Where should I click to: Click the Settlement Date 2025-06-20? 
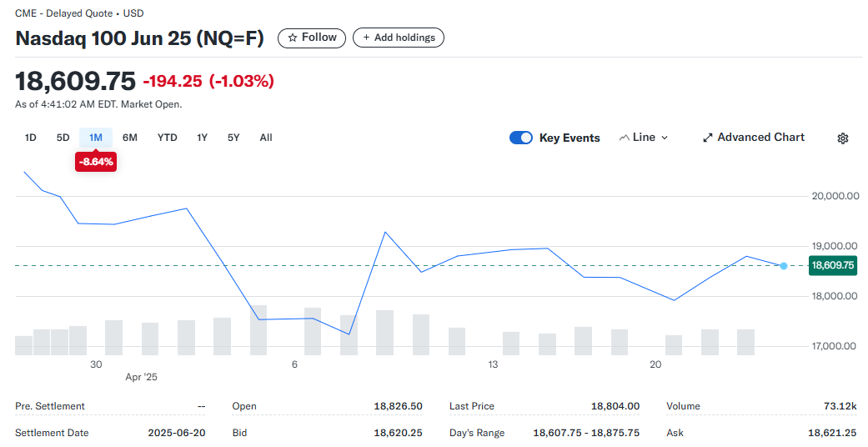tap(177, 433)
